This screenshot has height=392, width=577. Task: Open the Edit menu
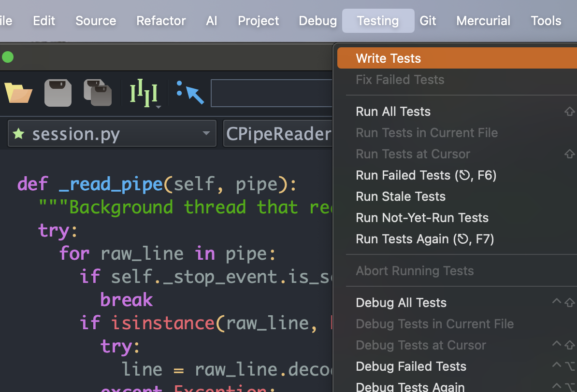(x=44, y=21)
